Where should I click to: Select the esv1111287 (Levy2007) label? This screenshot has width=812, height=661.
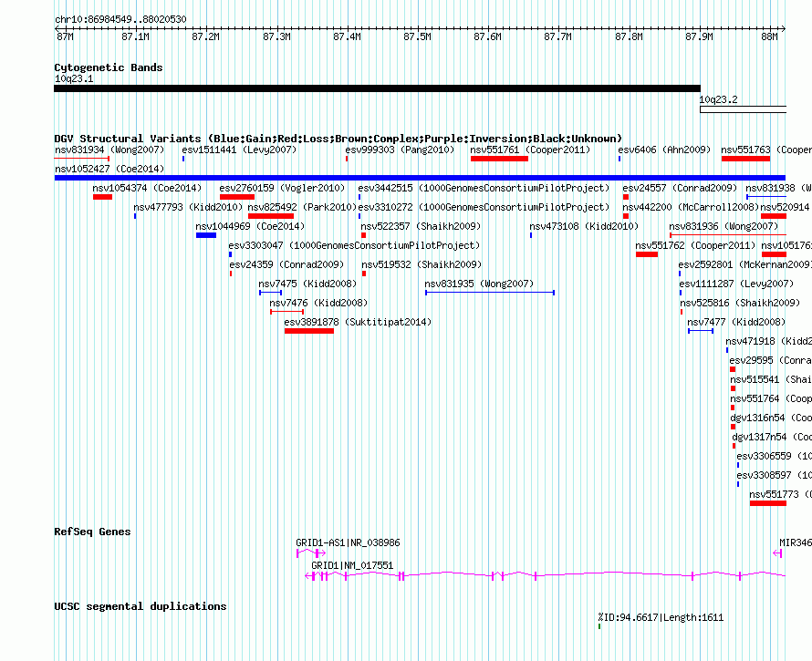pyautogui.click(x=736, y=284)
